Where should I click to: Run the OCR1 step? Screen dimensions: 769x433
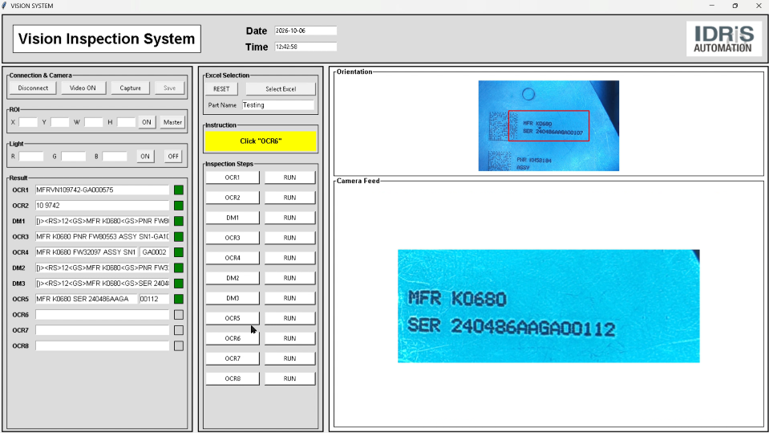click(290, 178)
